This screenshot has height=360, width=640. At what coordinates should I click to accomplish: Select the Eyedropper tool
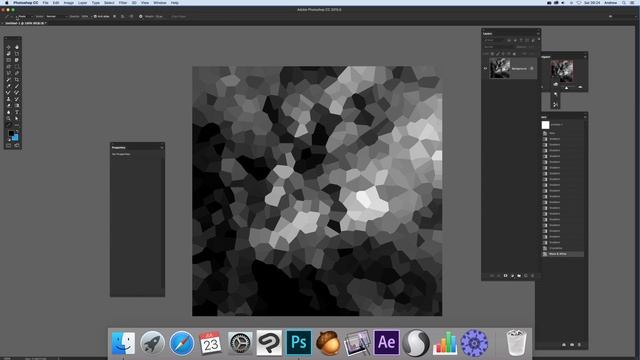[8, 86]
